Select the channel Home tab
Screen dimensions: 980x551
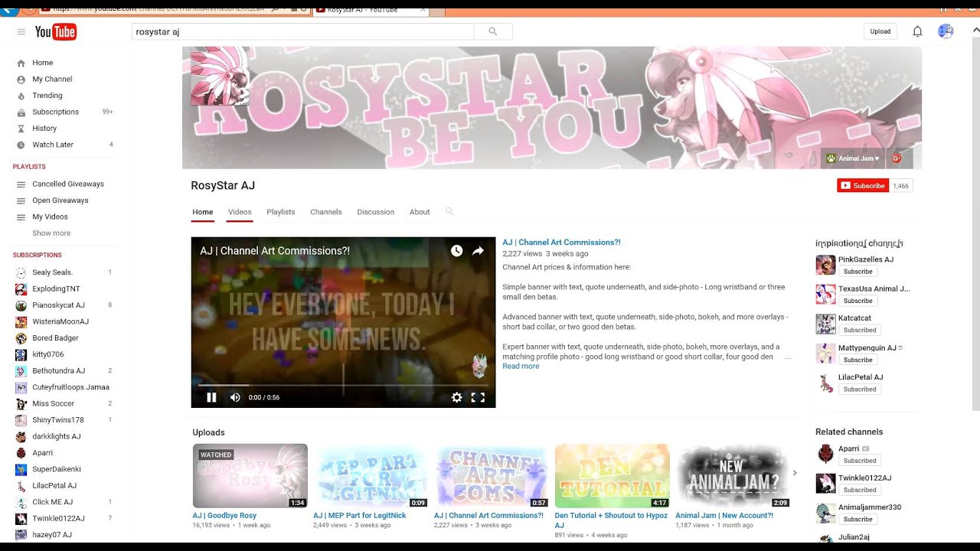pos(203,212)
